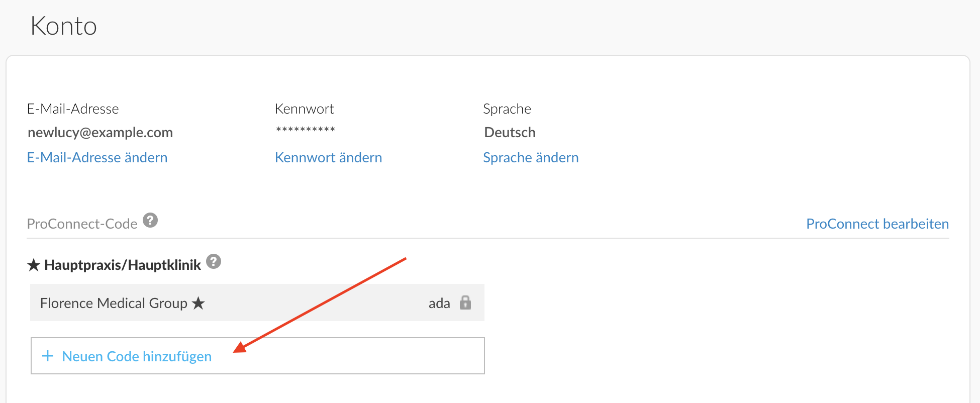Click the lock icon next to ada
The width and height of the screenshot is (980, 403).
[x=465, y=303]
